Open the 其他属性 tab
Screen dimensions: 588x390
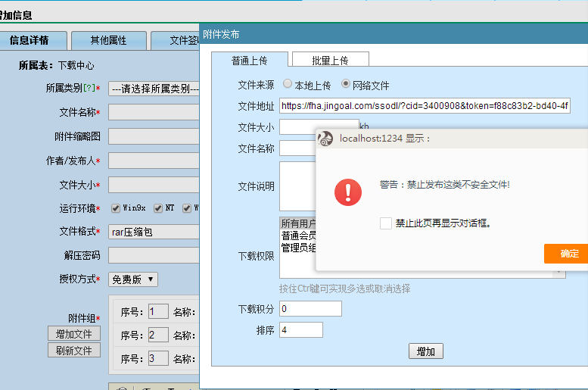(x=108, y=40)
